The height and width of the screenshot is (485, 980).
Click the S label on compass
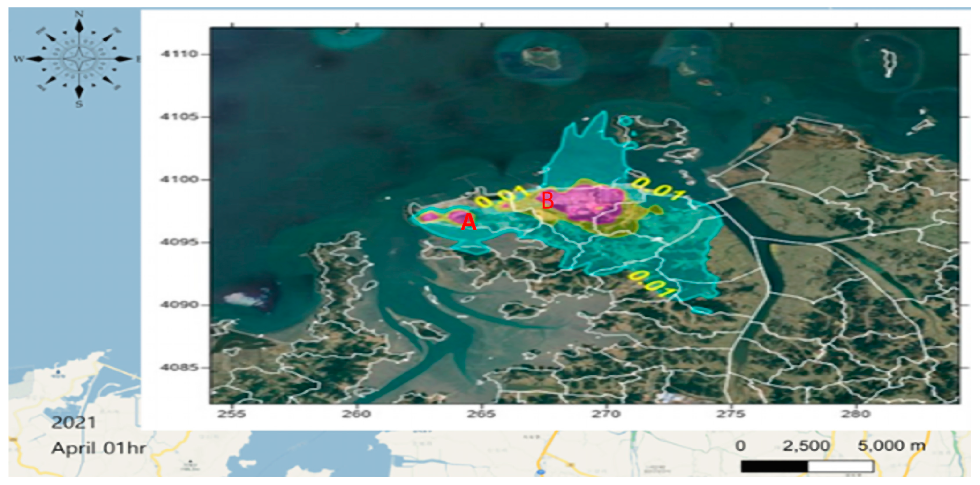79,104
